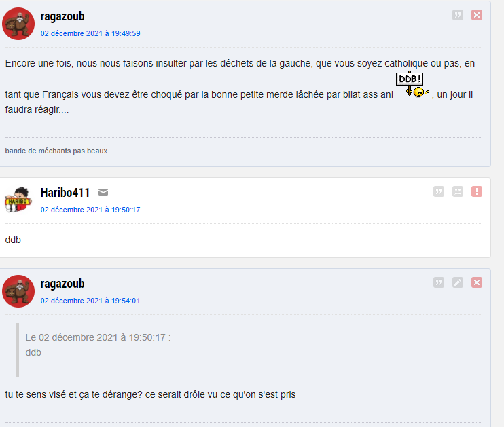Viewport: 504px width, 427px height.
Task: Click the line 'faudra réagir....'
Action: click(37, 109)
